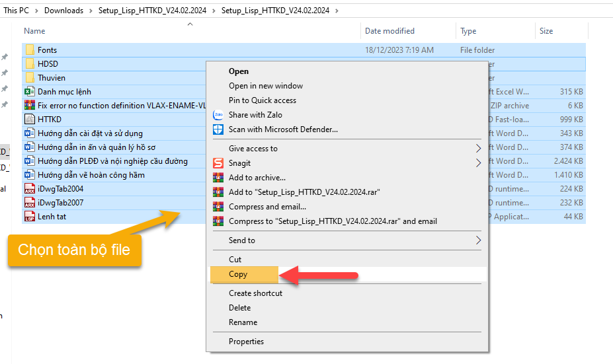Choose Copy from the context menu
The width and height of the screenshot is (613, 364).
(238, 274)
